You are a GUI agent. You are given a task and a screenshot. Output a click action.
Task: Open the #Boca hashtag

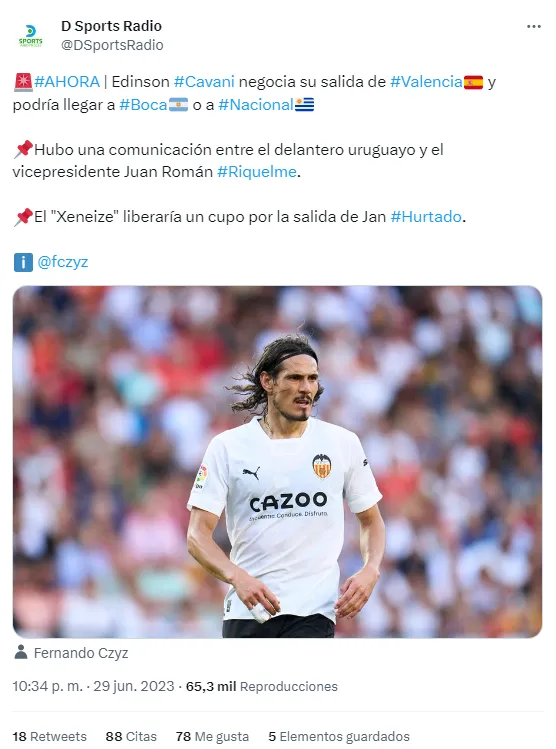(143, 105)
